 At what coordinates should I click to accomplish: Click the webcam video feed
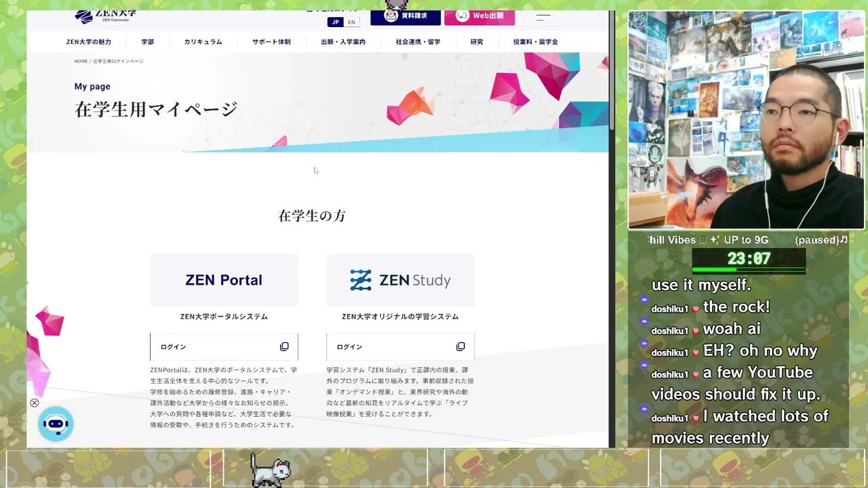(747, 120)
